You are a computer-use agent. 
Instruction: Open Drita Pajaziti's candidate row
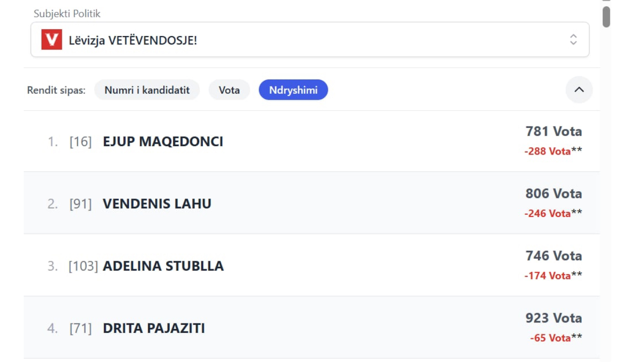[154, 328]
